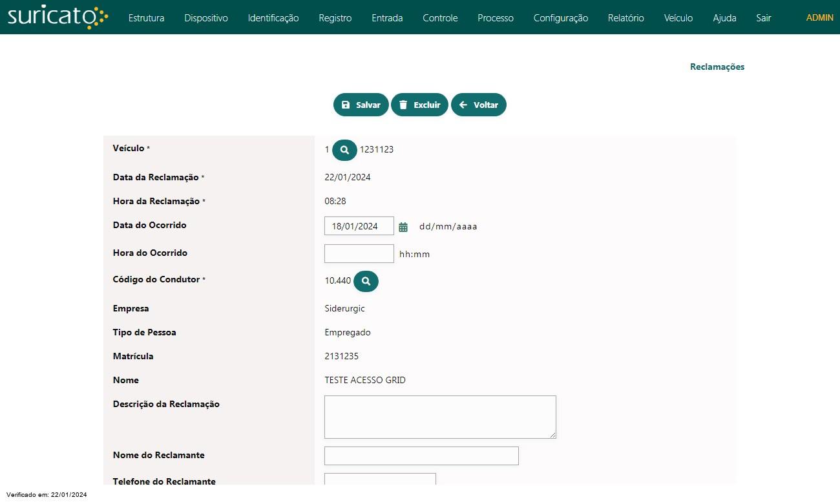Click the Código do Condutor search icon
840x504 pixels.
click(366, 281)
